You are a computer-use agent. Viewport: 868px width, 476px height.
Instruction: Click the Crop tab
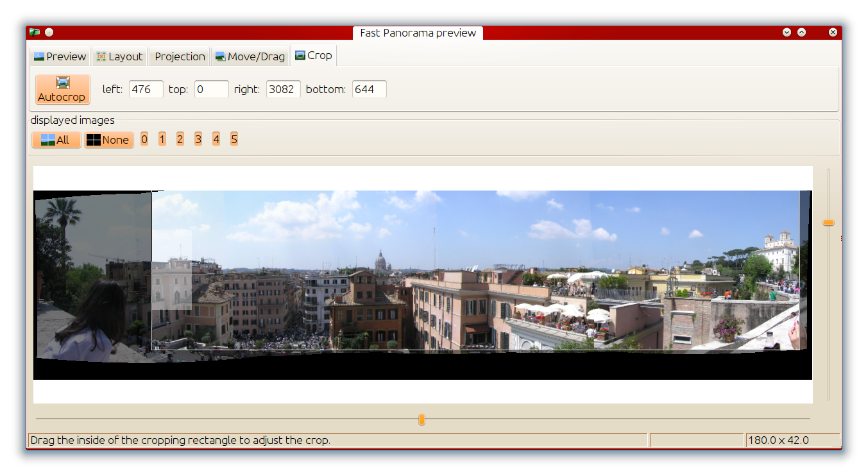[313, 56]
